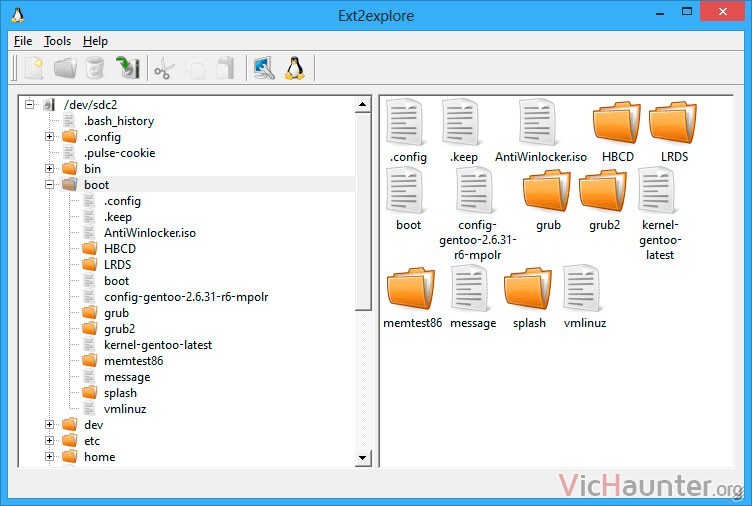Click the paste toolbar icon
The image size is (752, 506).
[x=225, y=68]
